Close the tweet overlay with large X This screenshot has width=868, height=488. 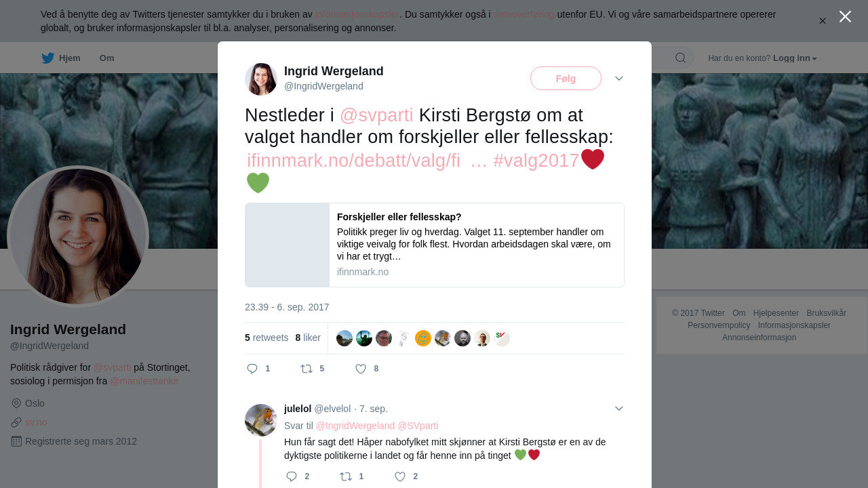(845, 16)
